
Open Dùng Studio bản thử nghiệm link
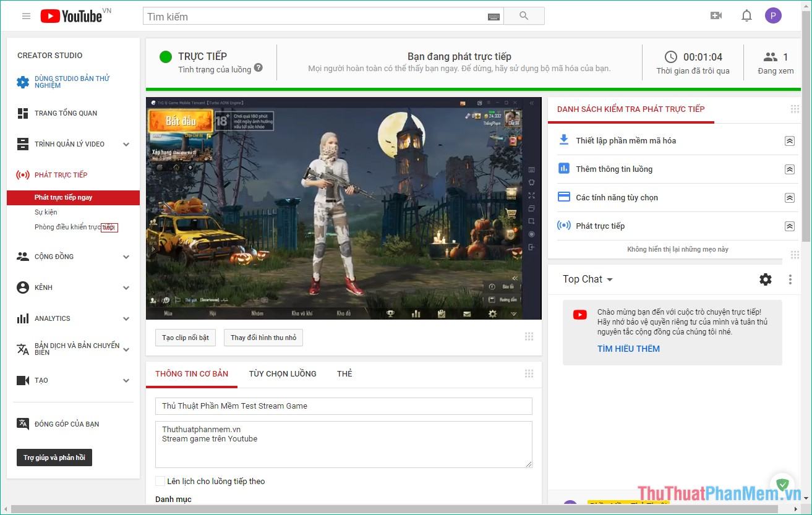coord(72,82)
